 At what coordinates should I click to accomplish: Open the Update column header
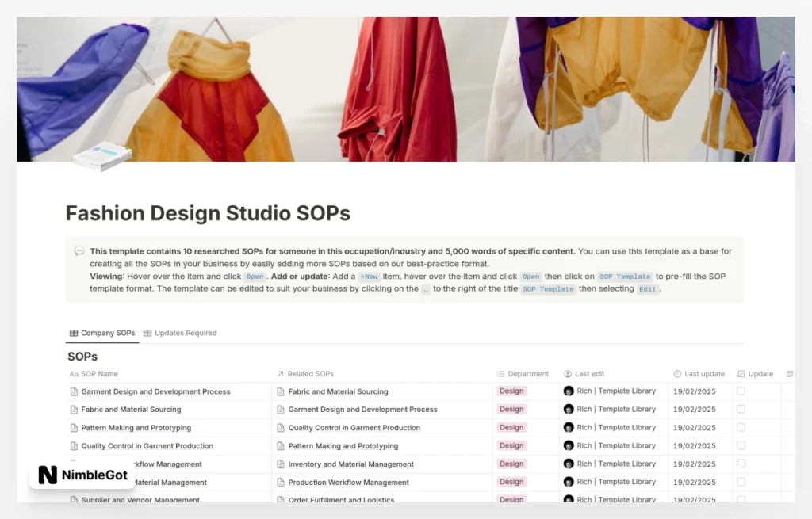[x=755, y=373]
